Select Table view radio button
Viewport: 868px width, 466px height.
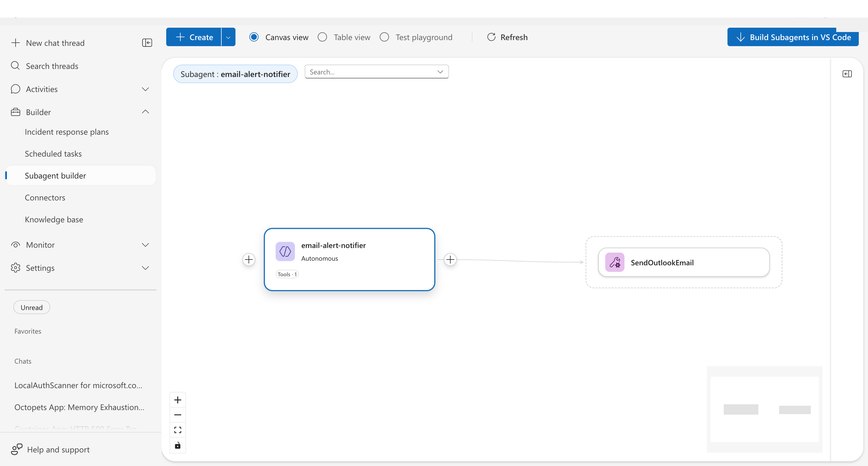click(x=322, y=37)
